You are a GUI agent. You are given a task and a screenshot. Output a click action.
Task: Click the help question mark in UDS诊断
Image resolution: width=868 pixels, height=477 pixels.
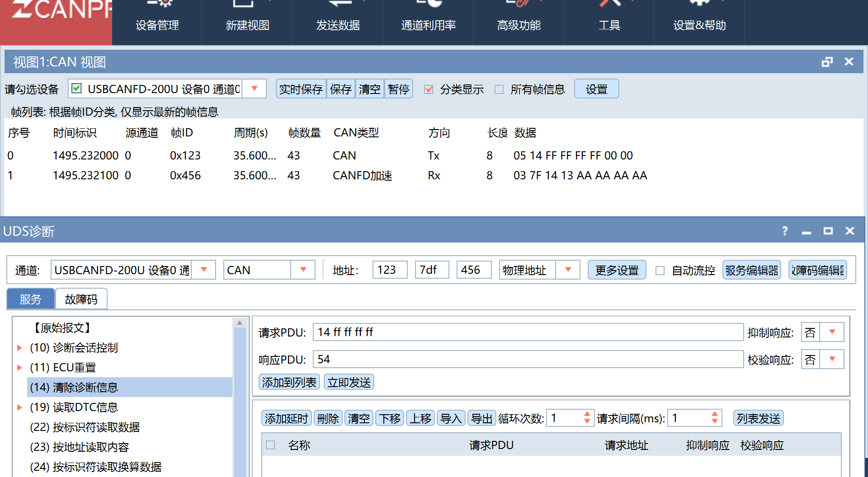click(785, 231)
